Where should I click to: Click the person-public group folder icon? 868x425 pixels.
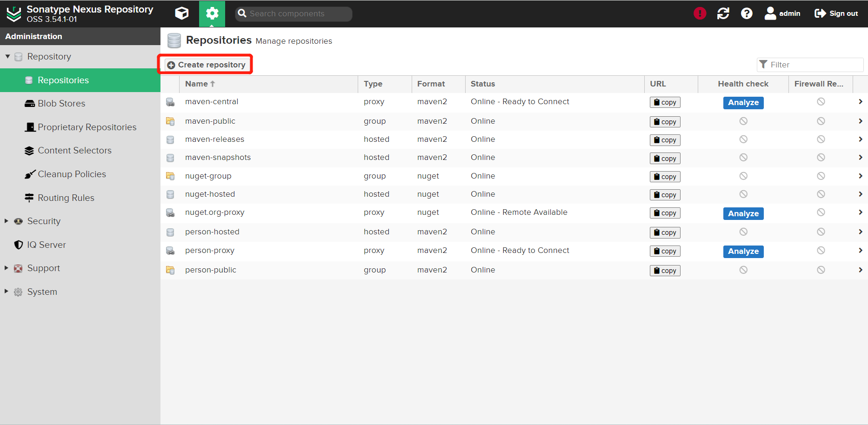pos(170,270)
